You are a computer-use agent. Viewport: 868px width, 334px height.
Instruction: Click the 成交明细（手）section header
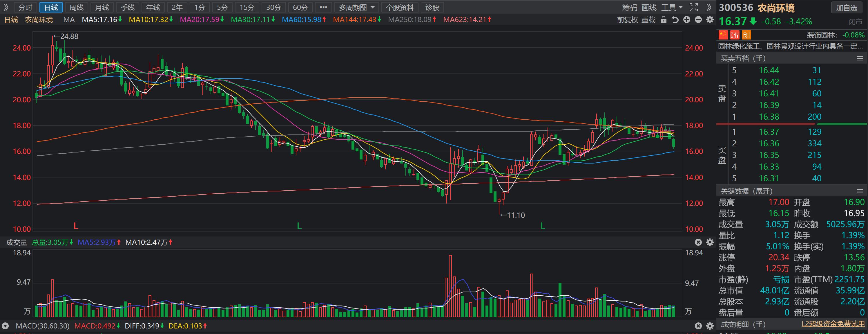pyautogui.click(x=743, y=324)
